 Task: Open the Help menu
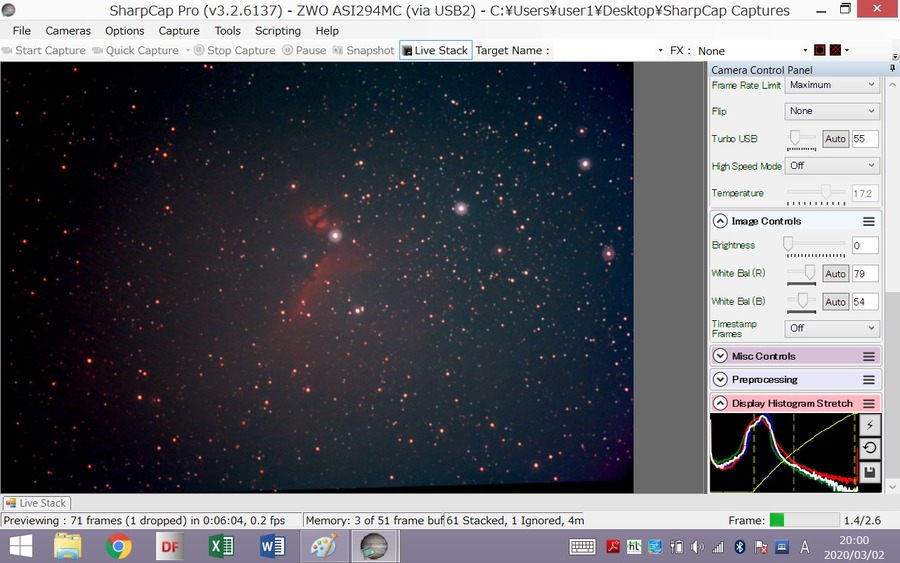click(x=327, y=31)
